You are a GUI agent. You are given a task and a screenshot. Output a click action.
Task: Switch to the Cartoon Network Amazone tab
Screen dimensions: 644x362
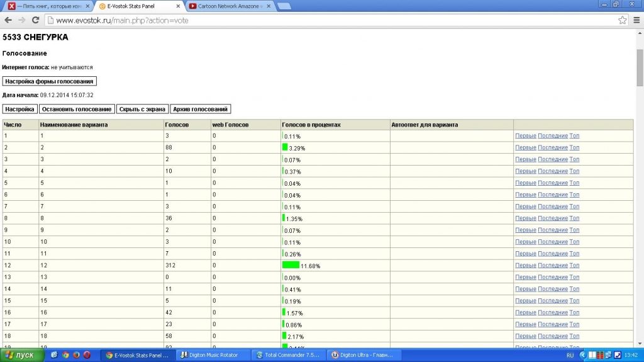pyautogui.click(x=230, y=6)
